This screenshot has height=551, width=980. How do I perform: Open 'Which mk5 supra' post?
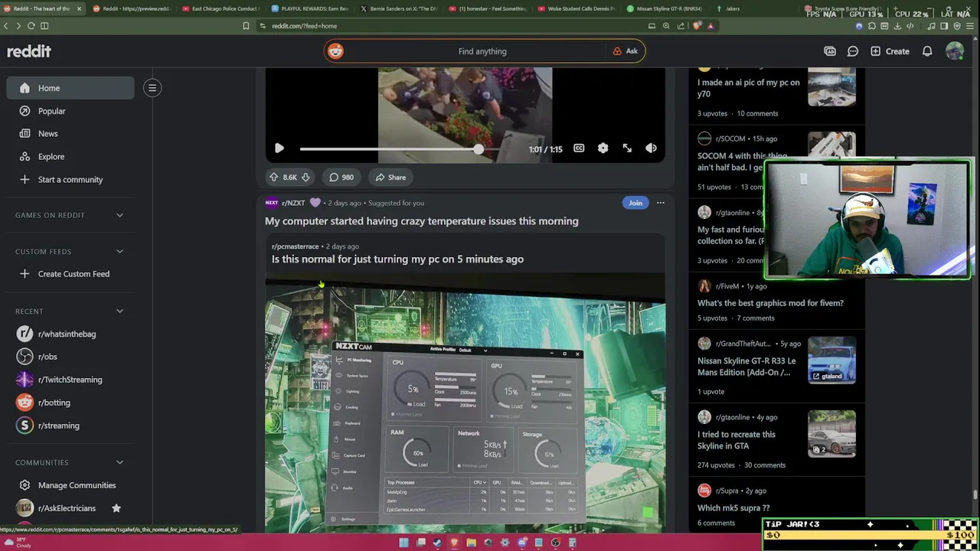[733, 508]
